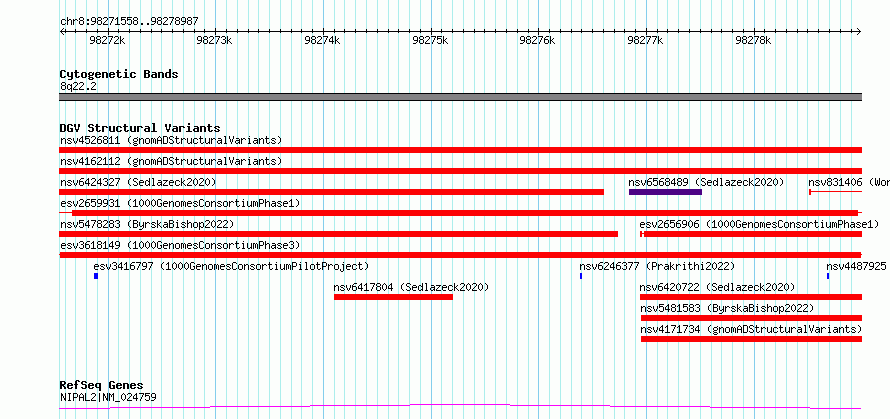Select the gray cytogenetic band bar

pyautogui.click(x=460, y=97)
